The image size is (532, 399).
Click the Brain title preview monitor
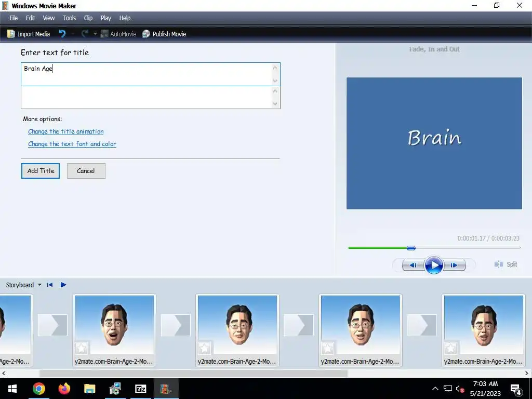(x=434, y=143)
